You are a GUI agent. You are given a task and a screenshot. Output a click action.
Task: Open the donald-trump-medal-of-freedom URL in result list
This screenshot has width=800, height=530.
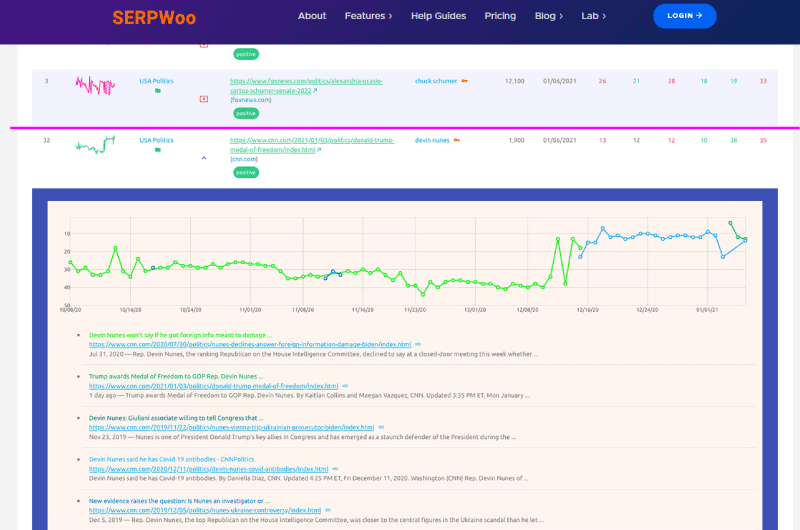pos(213,386)
